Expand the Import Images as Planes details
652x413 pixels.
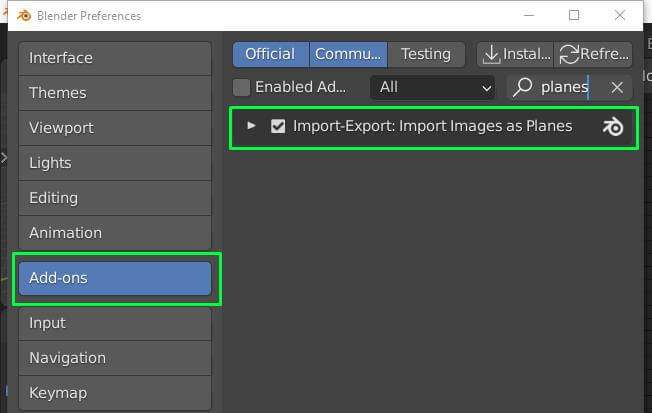(251, 126)
